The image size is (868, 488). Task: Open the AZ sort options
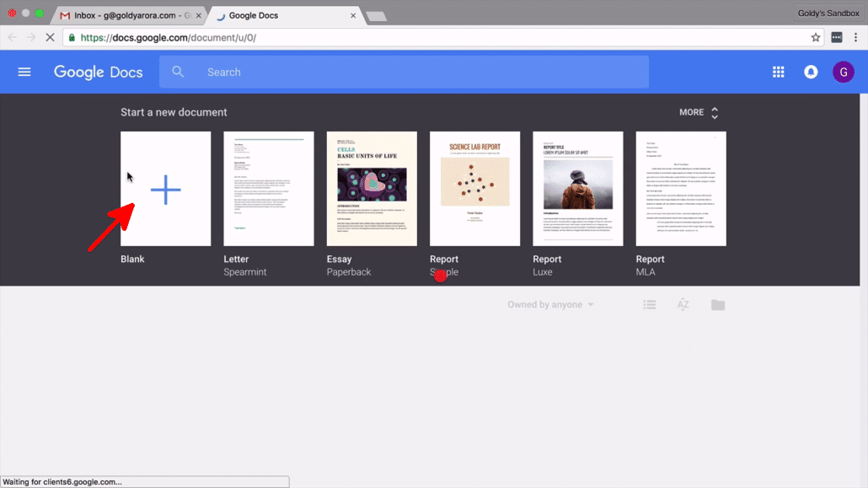coord(683,304)
